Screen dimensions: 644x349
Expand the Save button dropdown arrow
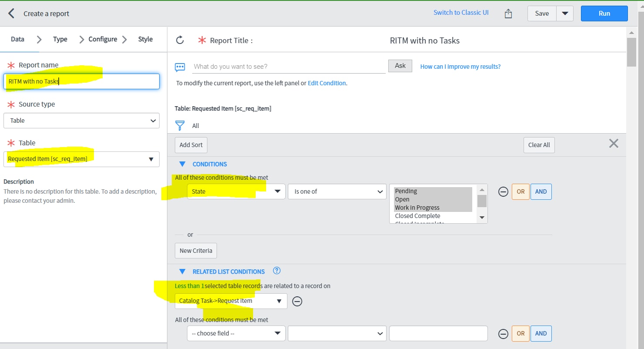565,13
